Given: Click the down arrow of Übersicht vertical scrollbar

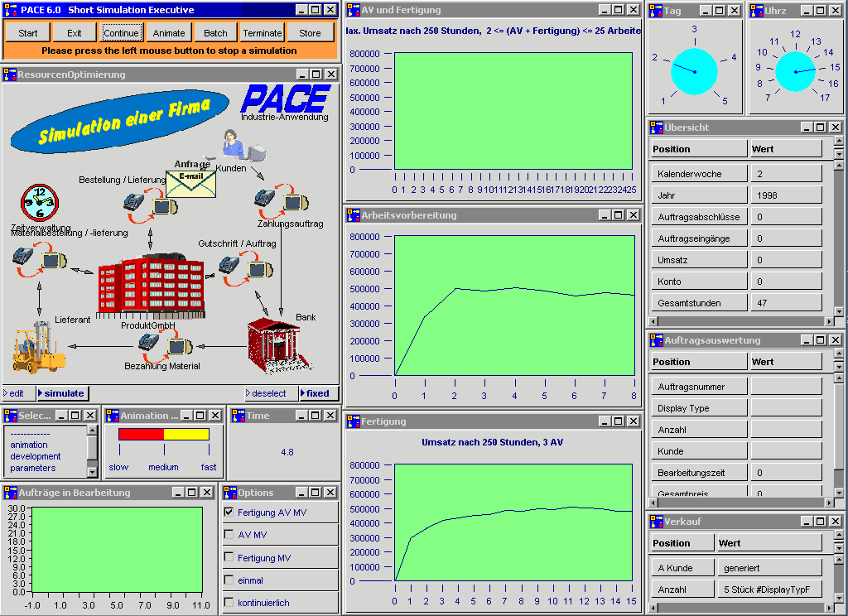Looking at the screenshot, I should point(839,311).
